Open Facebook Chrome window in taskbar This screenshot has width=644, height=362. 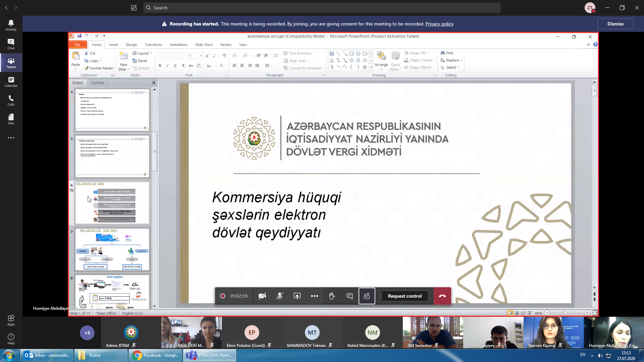(155, 355)
